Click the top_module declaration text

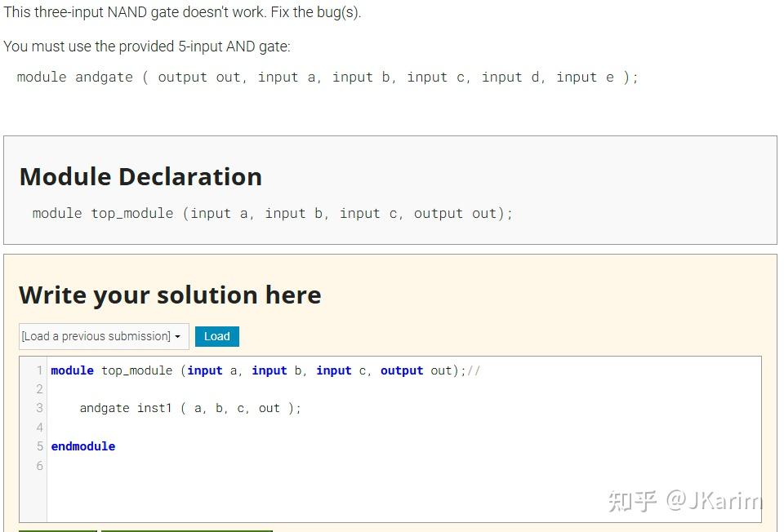(272, 213)
